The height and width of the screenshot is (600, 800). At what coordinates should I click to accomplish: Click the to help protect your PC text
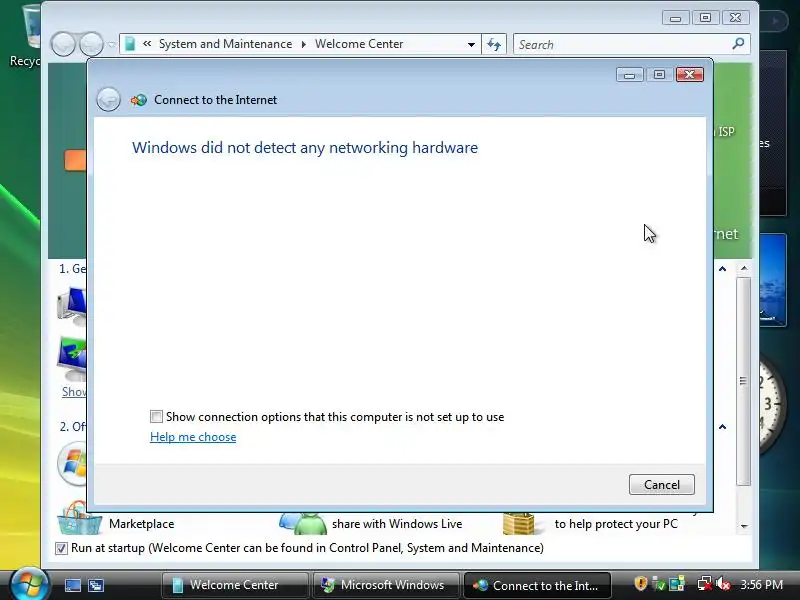coord(616,524)
